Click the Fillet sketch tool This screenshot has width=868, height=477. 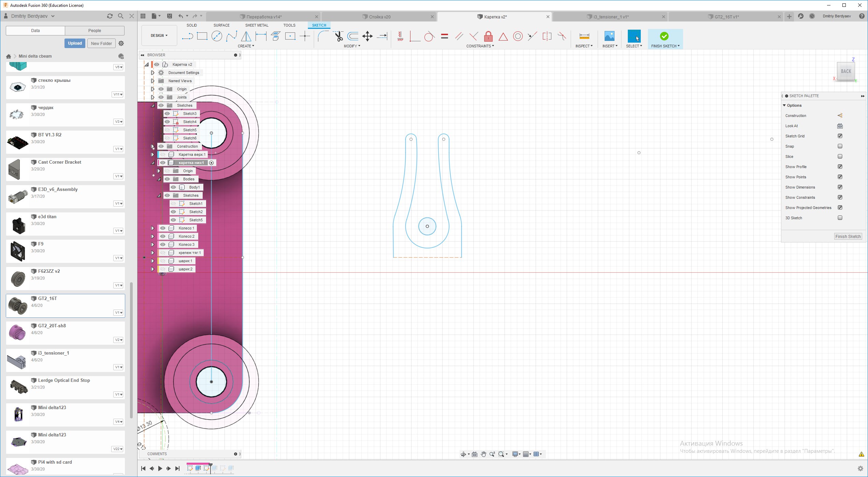[x=323, y=36]
